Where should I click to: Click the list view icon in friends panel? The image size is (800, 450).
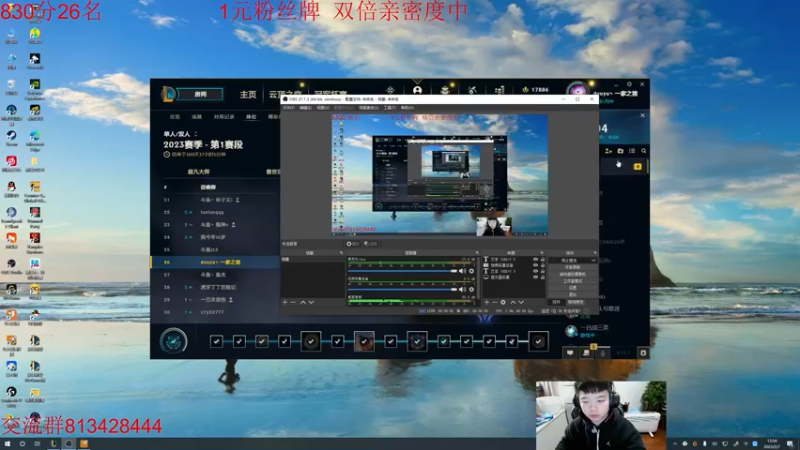point(632,151)
